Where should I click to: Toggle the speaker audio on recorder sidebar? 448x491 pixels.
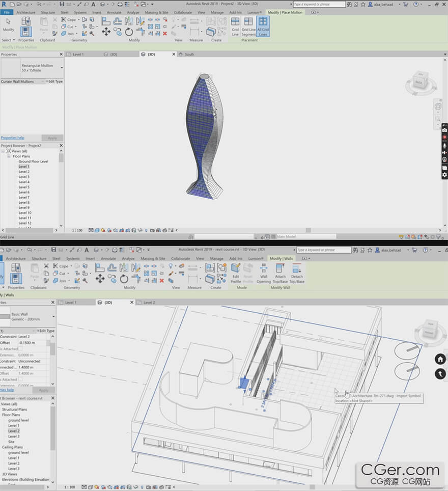coord(444,152)
